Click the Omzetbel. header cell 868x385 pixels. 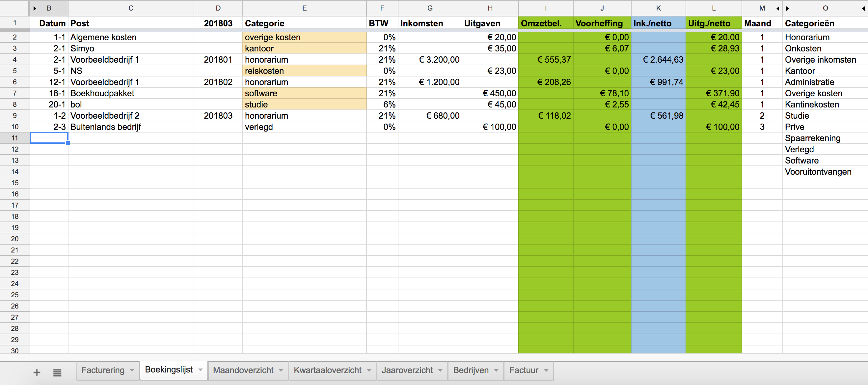point(546,23)
